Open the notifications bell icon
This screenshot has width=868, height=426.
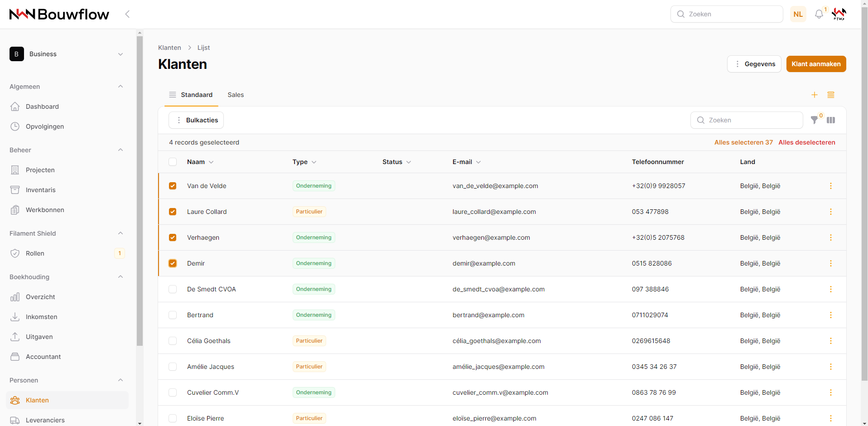pos(819,15)
